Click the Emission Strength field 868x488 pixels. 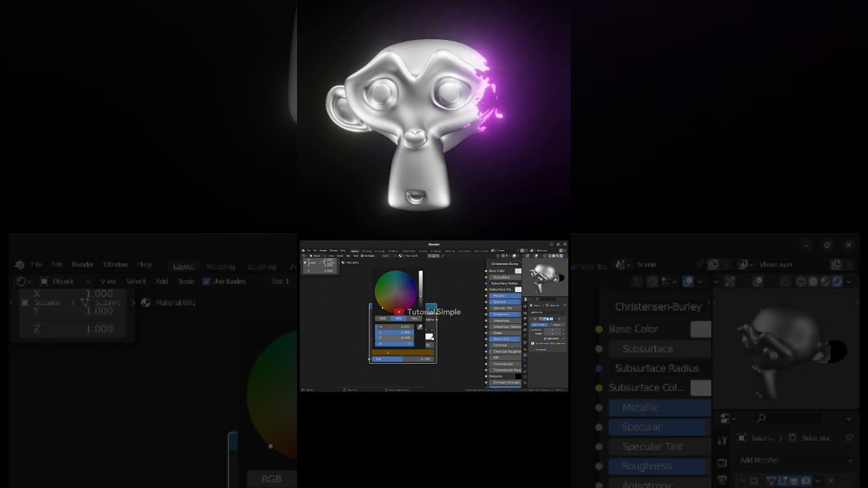click(x=505, y=382)
